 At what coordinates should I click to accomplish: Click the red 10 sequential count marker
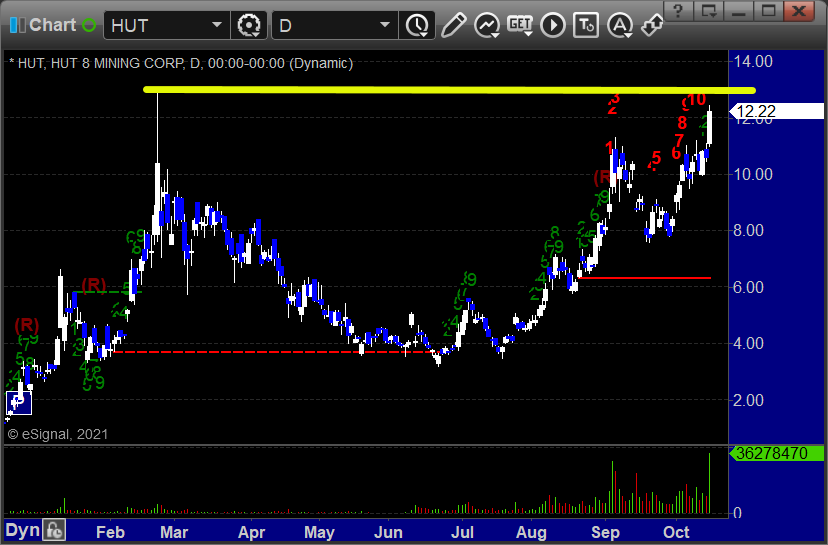point(697,99)
